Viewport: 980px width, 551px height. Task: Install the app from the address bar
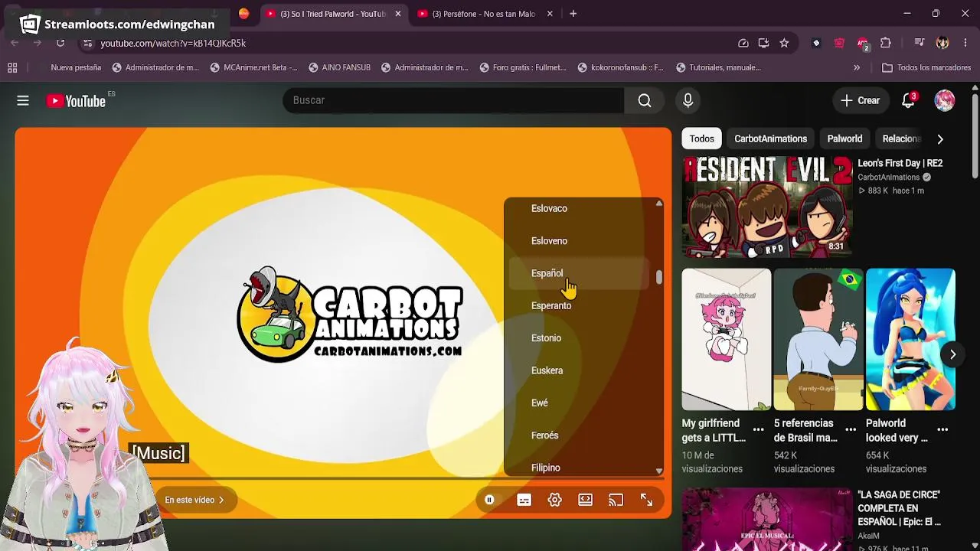[763, 43]
